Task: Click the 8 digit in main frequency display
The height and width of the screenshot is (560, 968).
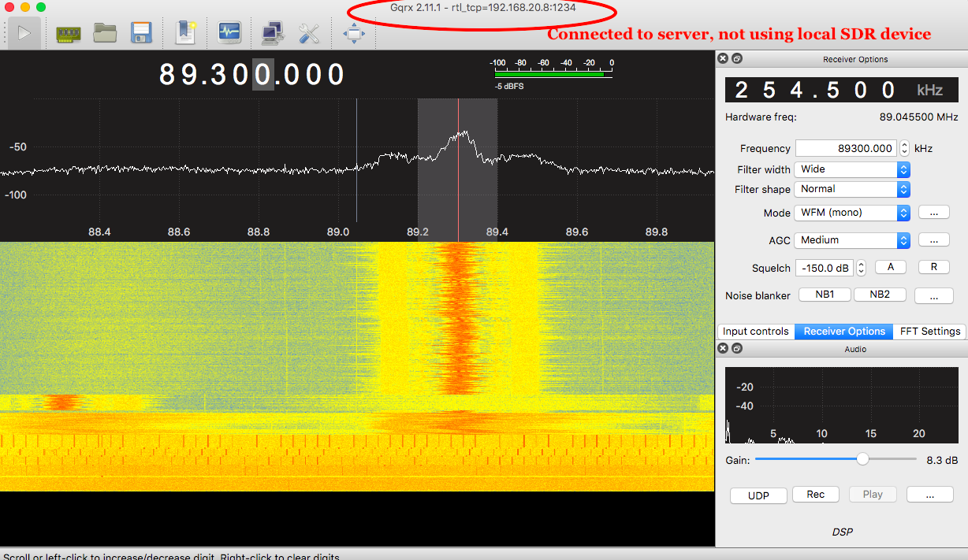Action: coord(167,74)
